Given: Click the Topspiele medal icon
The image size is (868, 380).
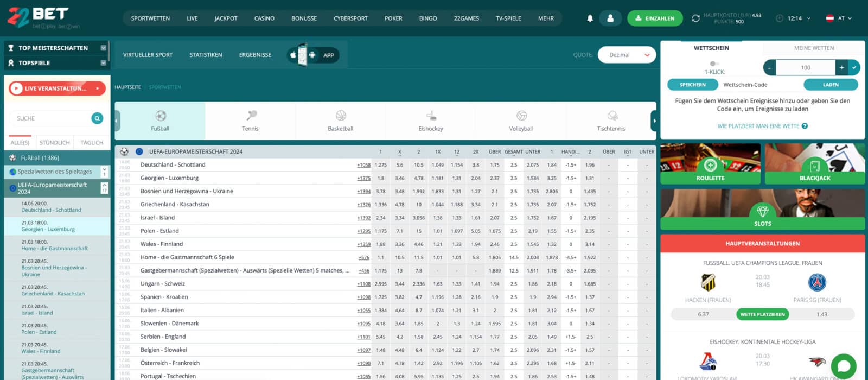Looking at the screenshot, I should (x=11, y=63).
